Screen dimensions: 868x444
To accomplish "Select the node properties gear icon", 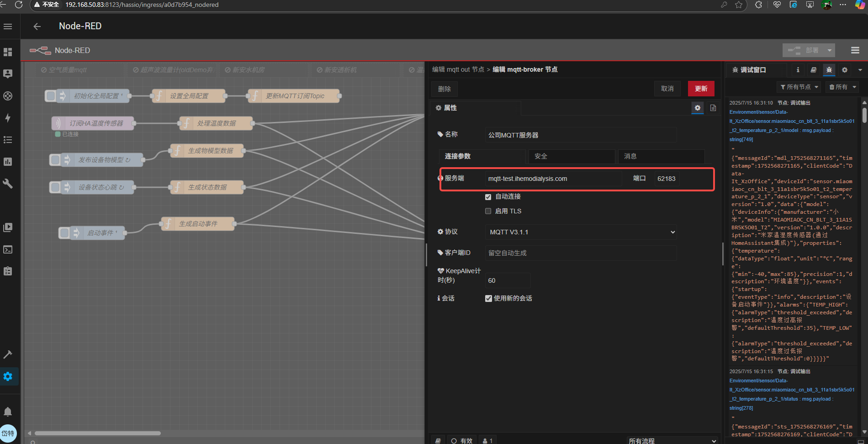I will pos(697,108).
